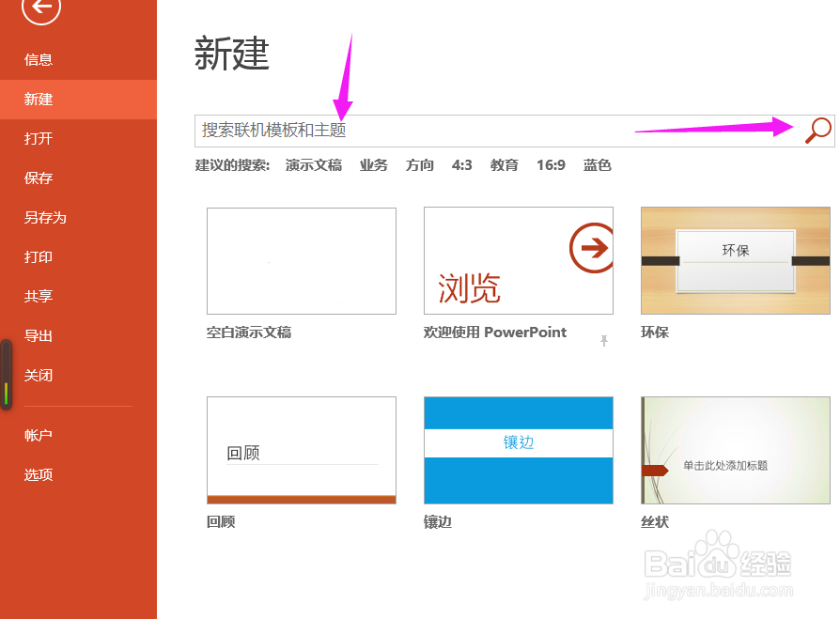Screen dimensions: 840x619
Task: Open the 导出 sidebar item
Action: pos(38,335)
